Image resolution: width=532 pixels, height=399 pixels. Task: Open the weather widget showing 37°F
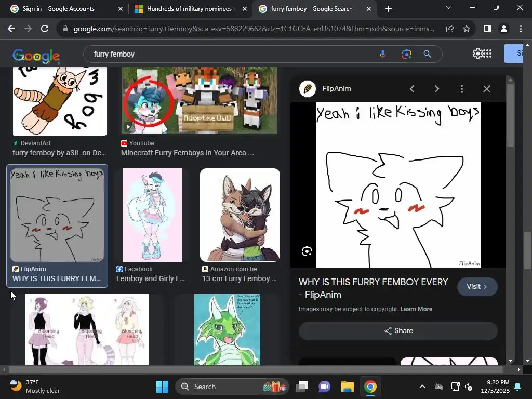tap(35, 387)
